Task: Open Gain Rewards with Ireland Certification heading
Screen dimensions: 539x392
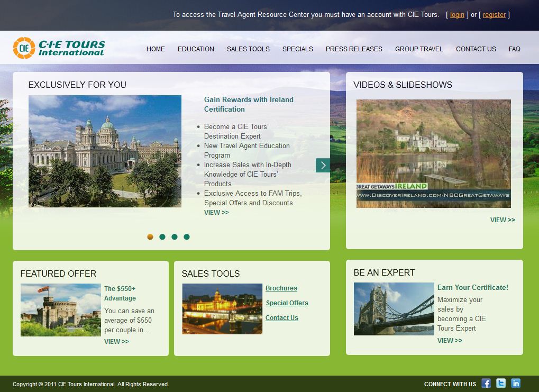Action: coord(249,104)
